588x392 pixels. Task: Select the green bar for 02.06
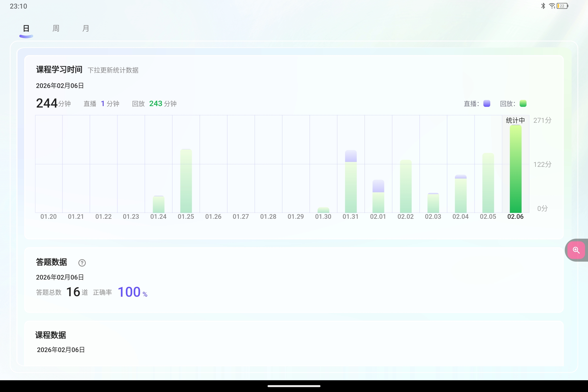pyautogui.click(x=515, y=168)
